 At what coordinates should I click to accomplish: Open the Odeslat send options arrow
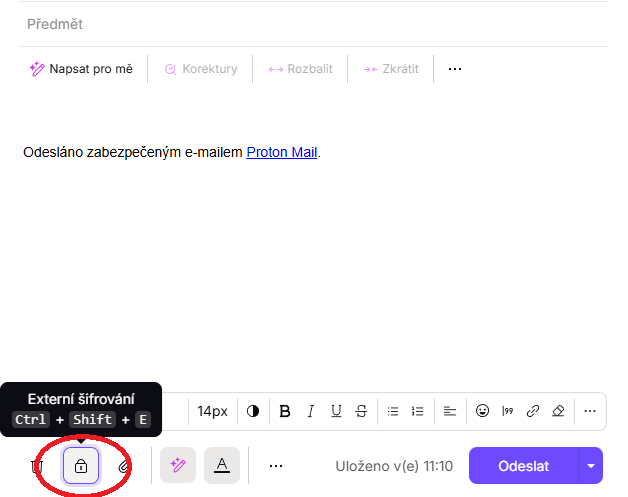(x=591, y=466)
